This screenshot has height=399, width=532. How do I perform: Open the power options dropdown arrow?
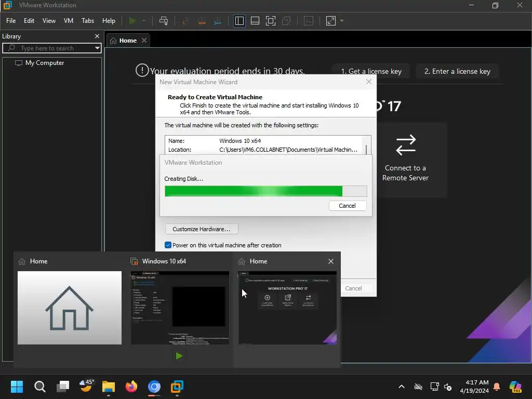144,21
